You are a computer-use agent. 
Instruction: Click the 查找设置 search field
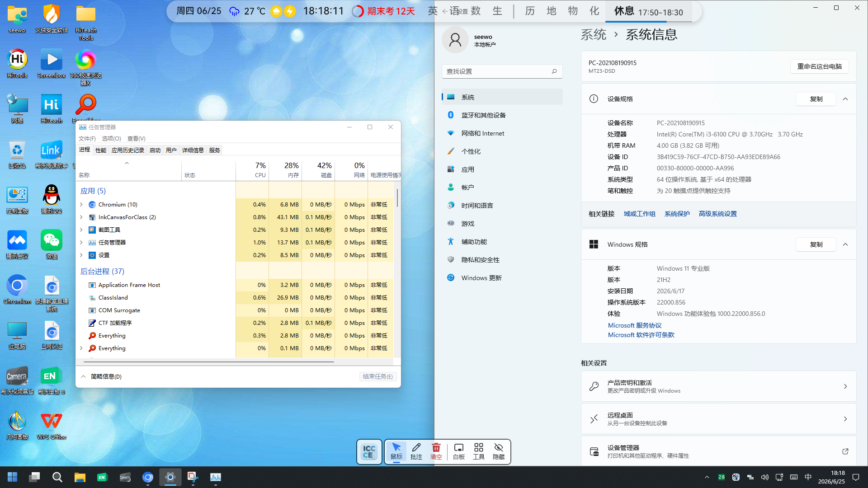(x=502, y=71)
